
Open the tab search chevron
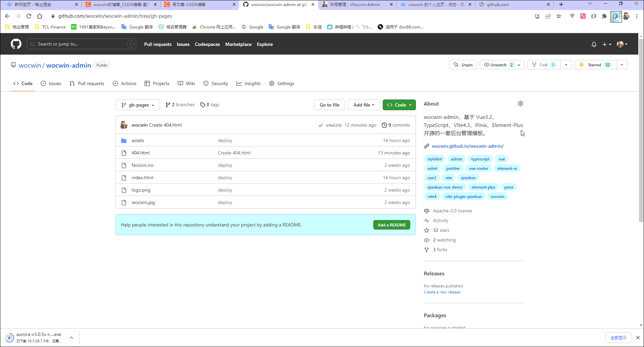click(590, 4)
